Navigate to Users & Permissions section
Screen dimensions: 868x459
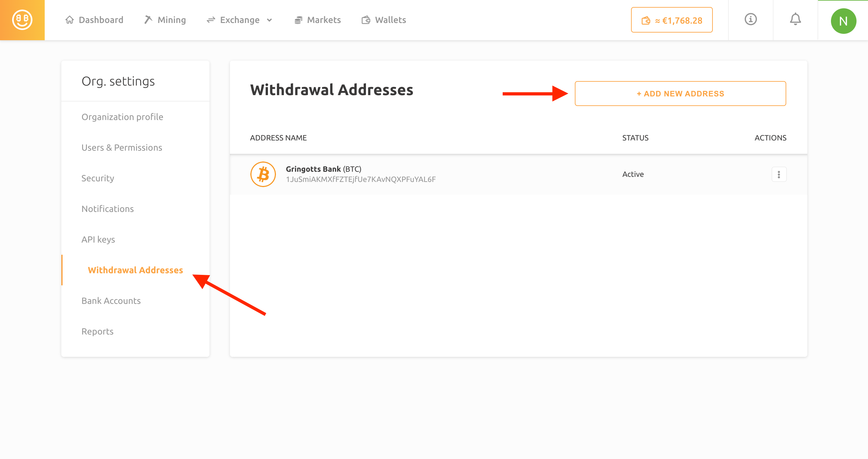click(122, 147)
